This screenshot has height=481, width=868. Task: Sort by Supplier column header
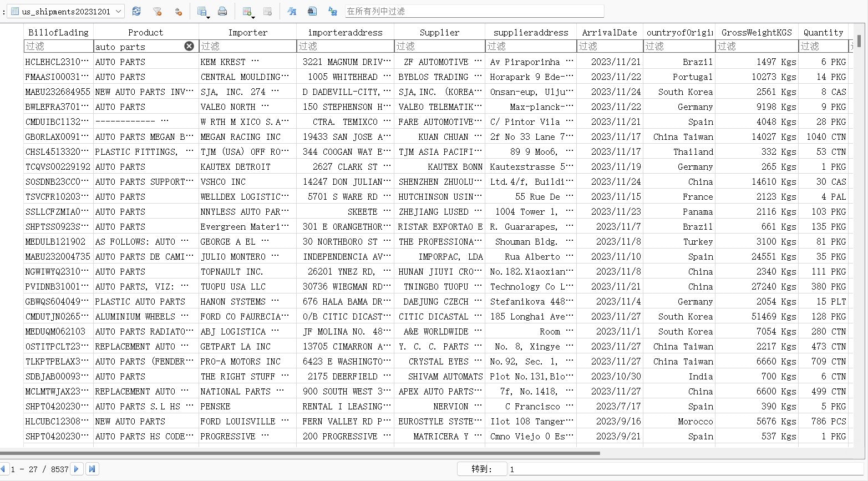tap(439, 32)
